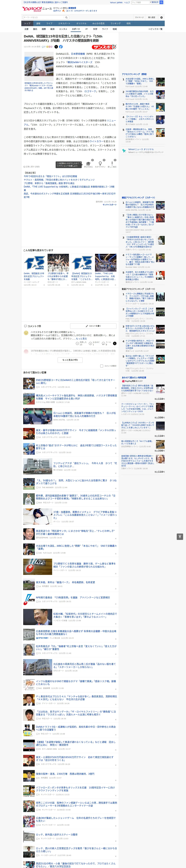The width and height of the screenshot is (186, 868).
Task: Click the 'わかりやすい' lightbulb reaction
Action: (x=100, y=164)
